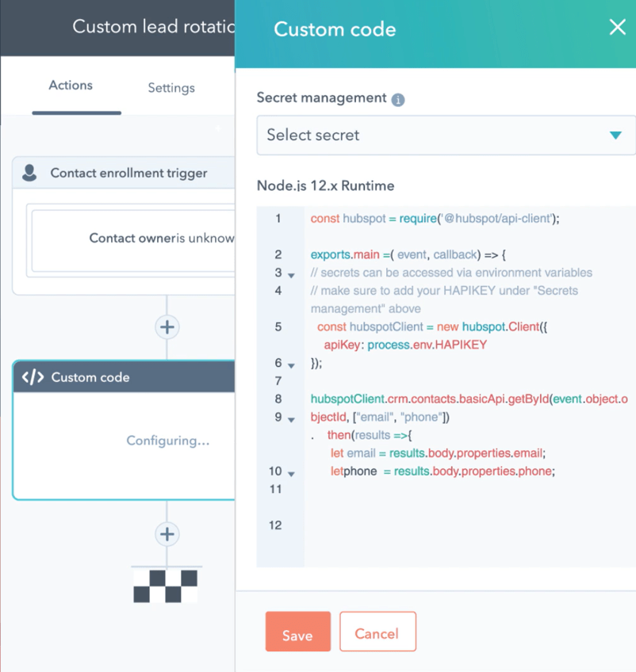636x672 pixels.
Task: Collapse the code fold arrow at line 9
Action: [x=291, y=420]
